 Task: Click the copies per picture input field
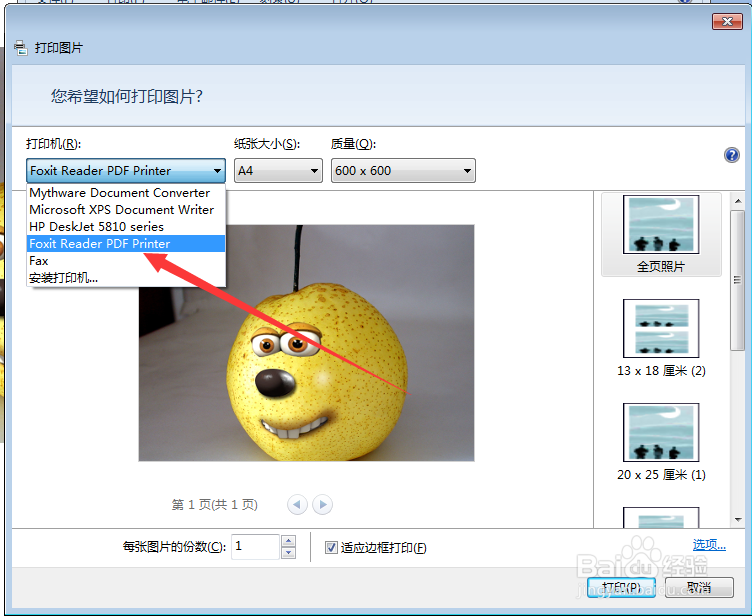point(255,547)
